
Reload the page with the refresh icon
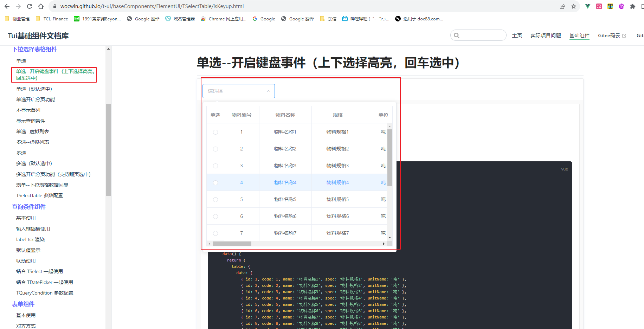click(x=30, y=6)
